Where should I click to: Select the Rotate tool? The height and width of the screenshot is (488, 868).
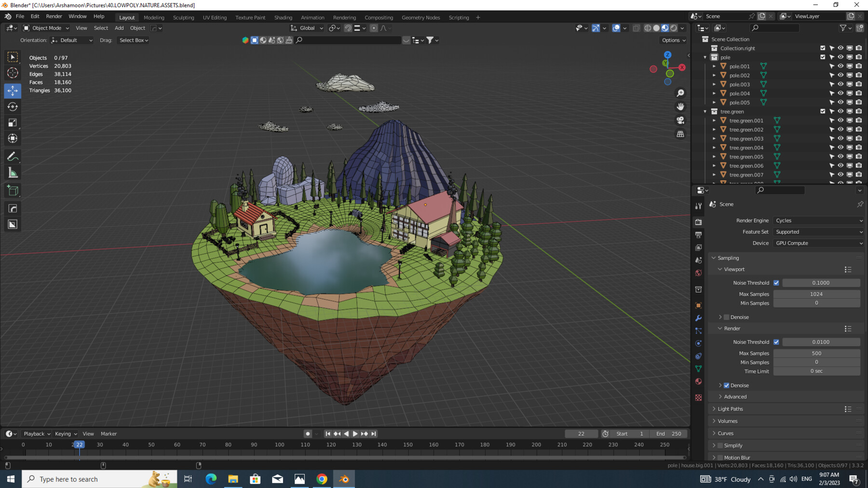pyautogui.click(x=13, y=106)
